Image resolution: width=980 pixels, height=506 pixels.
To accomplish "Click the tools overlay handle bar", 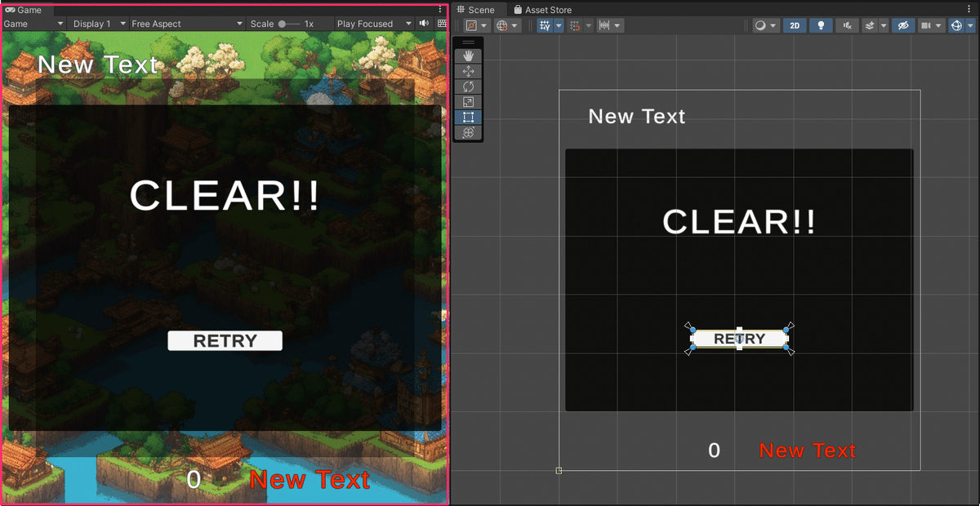I will pos(468,42).
